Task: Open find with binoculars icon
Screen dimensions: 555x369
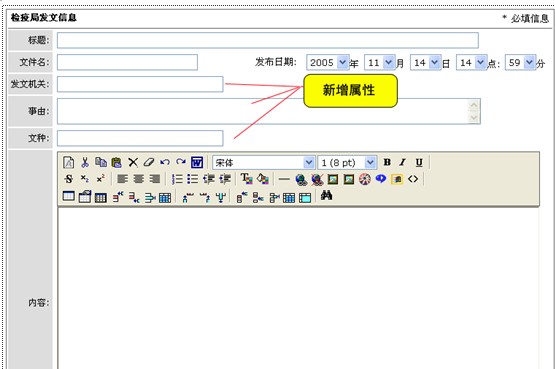Action: (x=326, y=195)
